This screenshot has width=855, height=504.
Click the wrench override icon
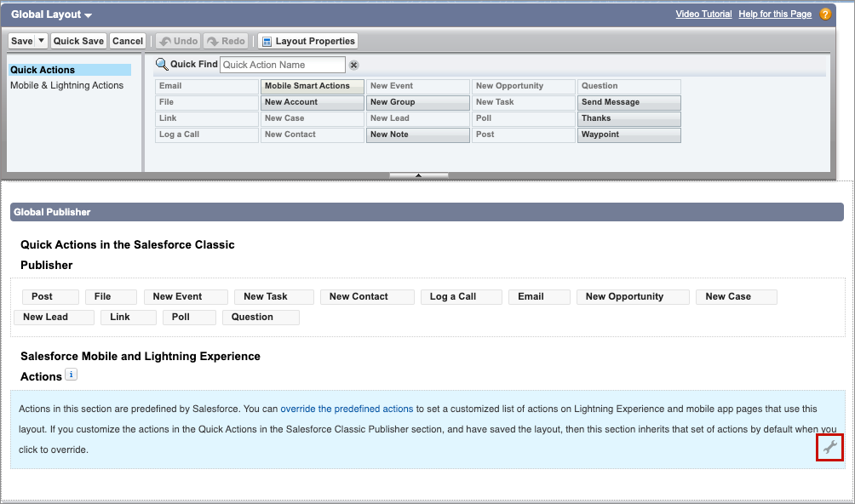tap(829, 447)
